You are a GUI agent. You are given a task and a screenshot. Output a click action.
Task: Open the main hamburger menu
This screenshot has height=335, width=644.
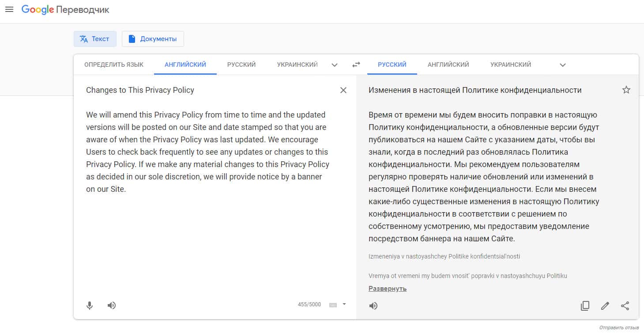pos(9,10)
